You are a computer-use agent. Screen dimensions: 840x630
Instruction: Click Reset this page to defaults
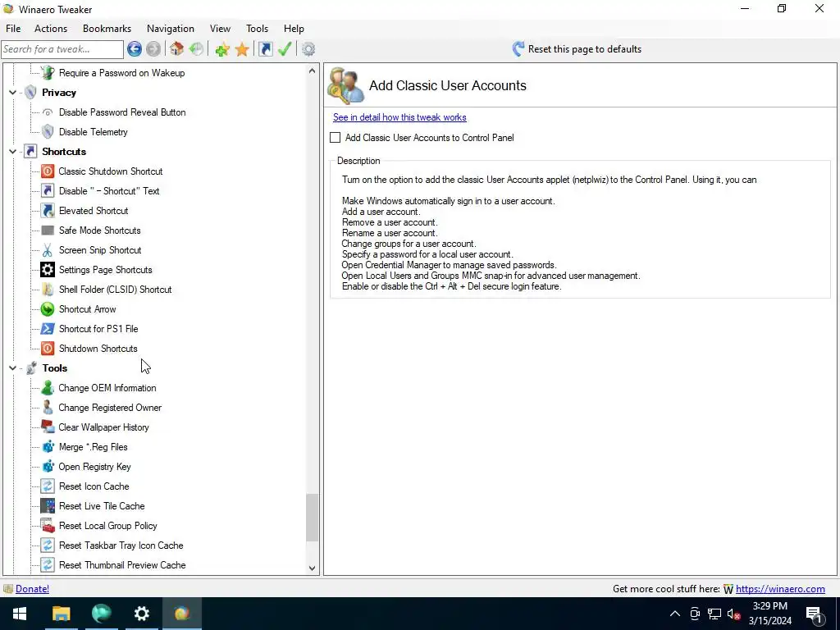click(577, 49)
